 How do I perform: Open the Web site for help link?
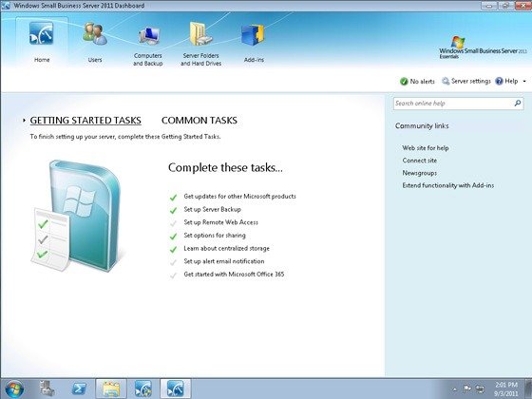click(x=426, y=148)
